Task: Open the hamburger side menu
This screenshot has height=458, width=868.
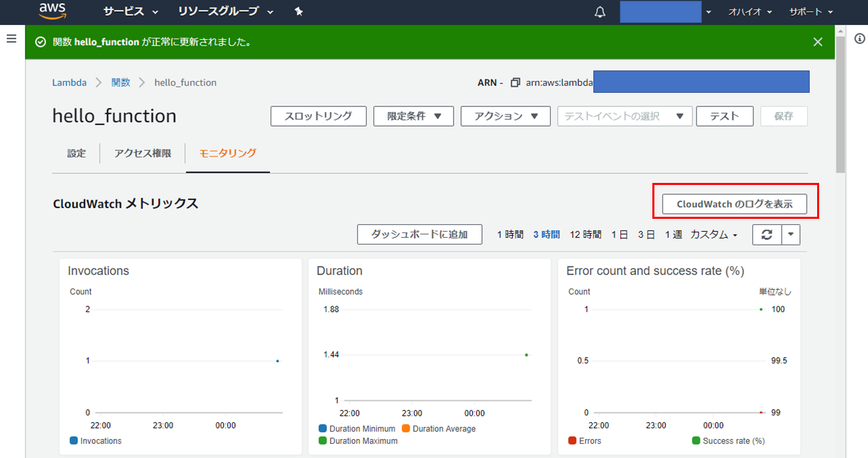Action: click(x=11, y=39)
